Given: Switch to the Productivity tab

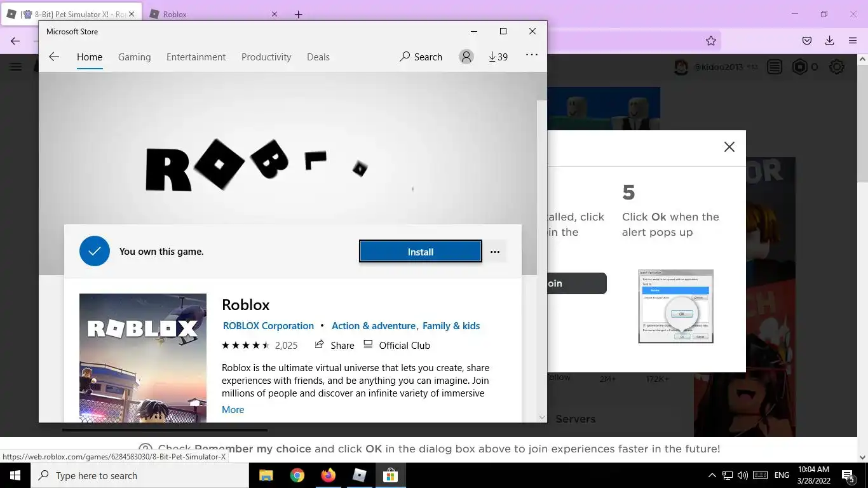Looking at the screenshot, I should [266, 57].
